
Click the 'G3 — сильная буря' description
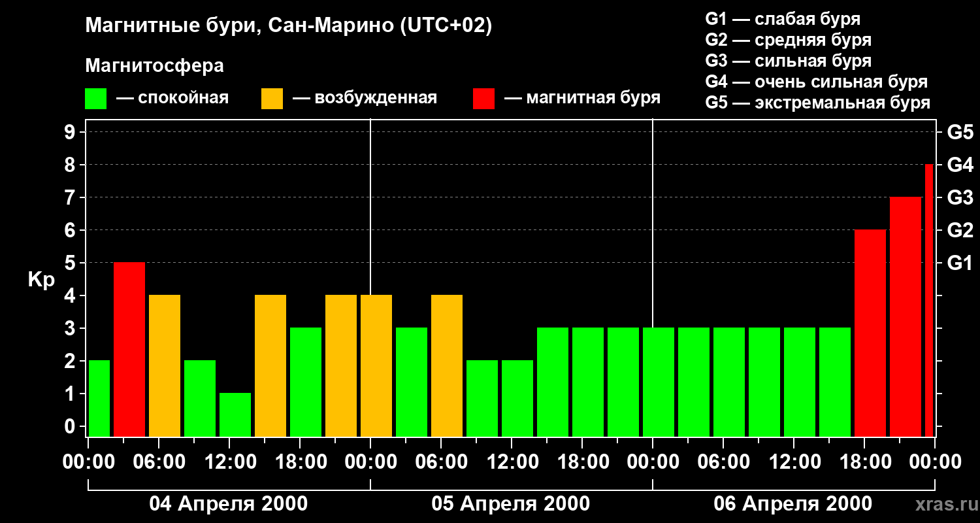pos(788,61)
